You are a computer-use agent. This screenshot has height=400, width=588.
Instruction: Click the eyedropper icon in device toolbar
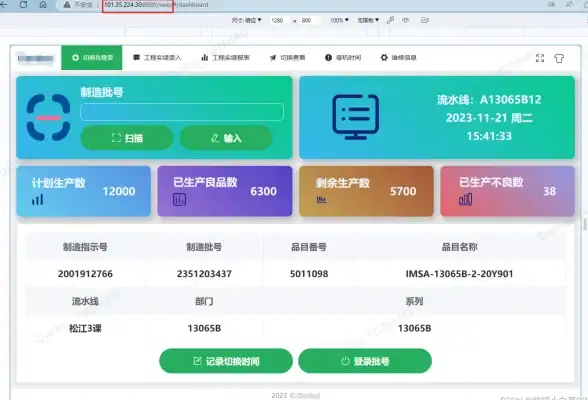(x=390, y=20)
